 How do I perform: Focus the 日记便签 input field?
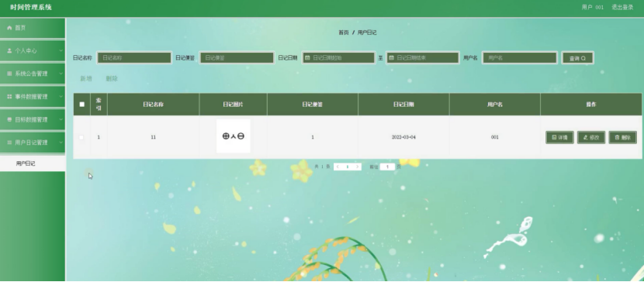(237, 58)
